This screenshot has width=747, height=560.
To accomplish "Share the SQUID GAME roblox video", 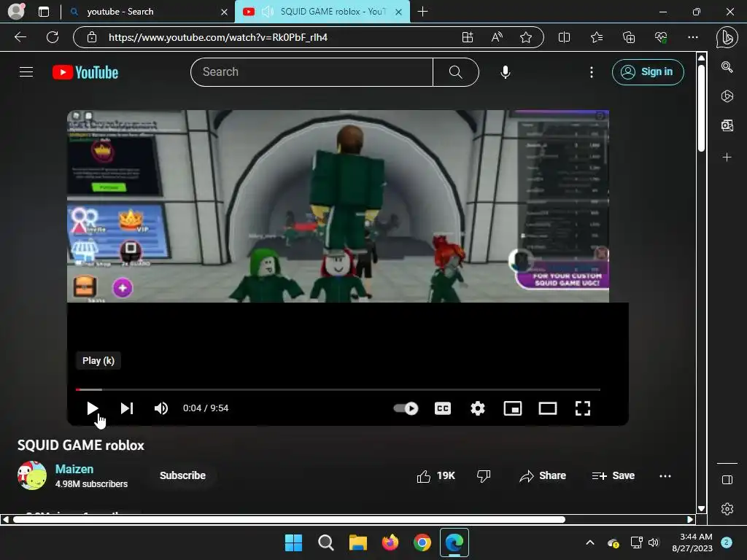I will pos(543,475).
